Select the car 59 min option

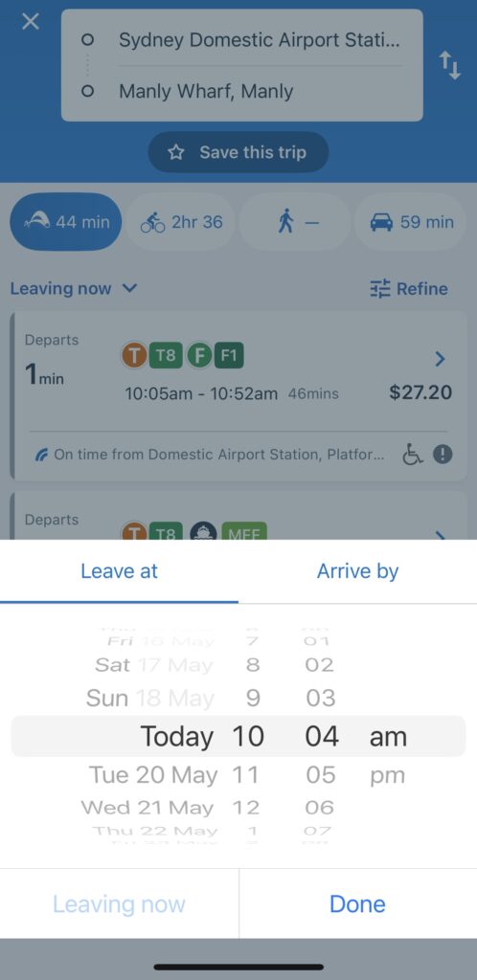(x=410, y=222)
